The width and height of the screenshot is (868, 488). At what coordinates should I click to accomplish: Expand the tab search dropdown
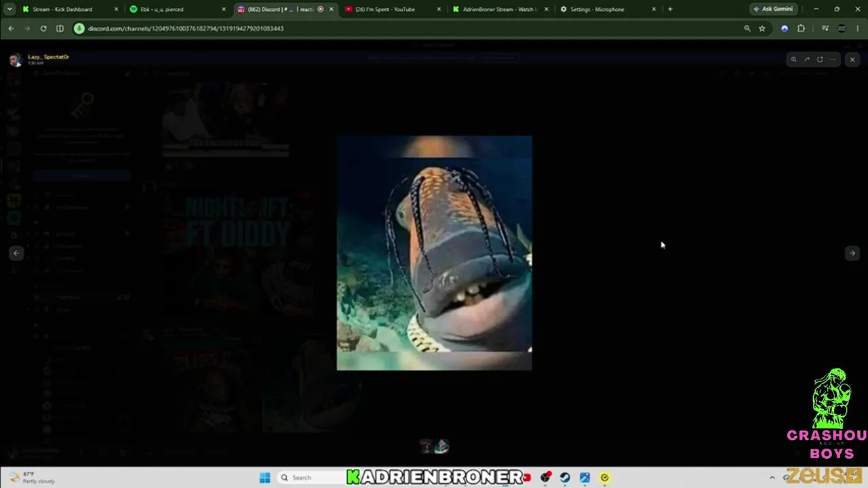pos(9,9)
